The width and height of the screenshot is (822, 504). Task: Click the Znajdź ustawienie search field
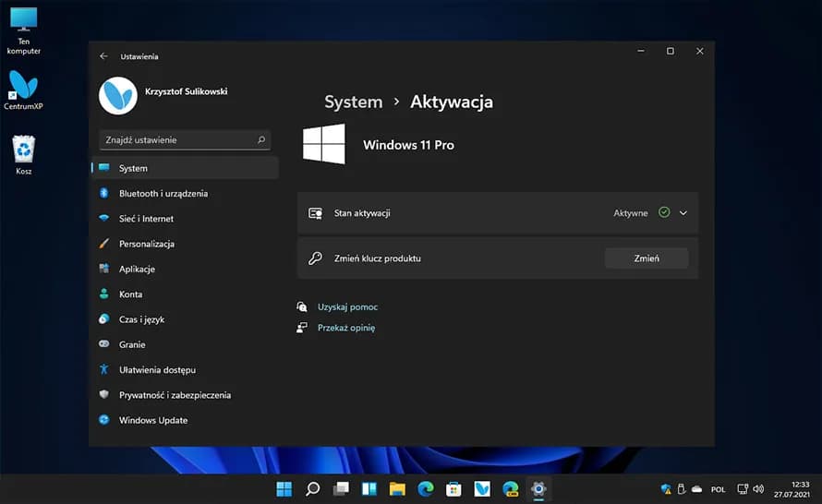pos(178,140)
